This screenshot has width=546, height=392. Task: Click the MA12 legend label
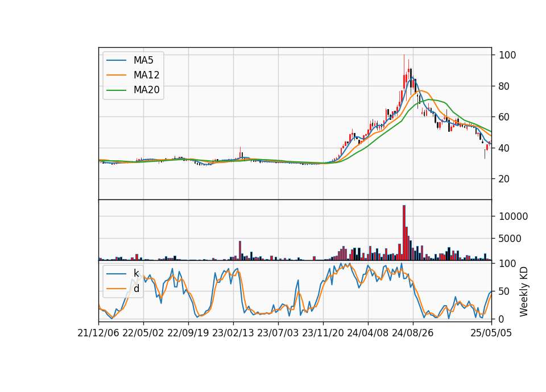pos(146,75)
